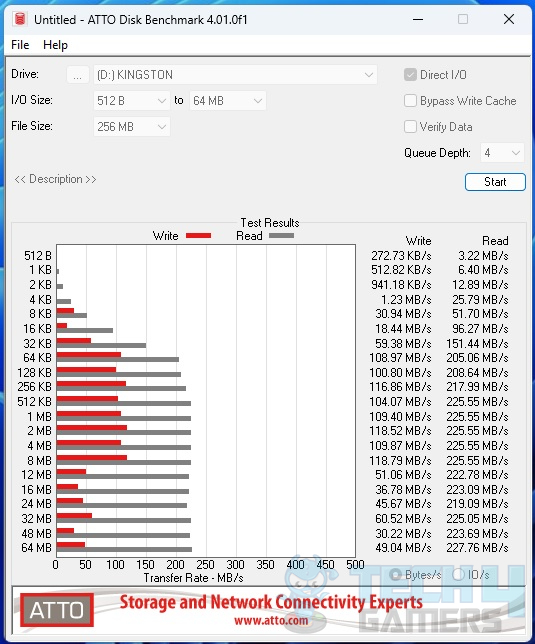The height and width of the screenshot is (644, 535).
Task: Click the red Write legend swatch
Action: [198, 236]
